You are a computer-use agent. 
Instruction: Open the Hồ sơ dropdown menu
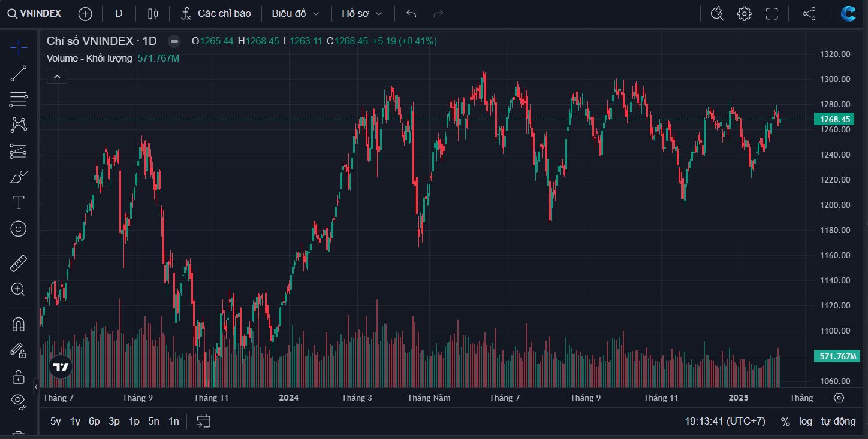(361, 13)
